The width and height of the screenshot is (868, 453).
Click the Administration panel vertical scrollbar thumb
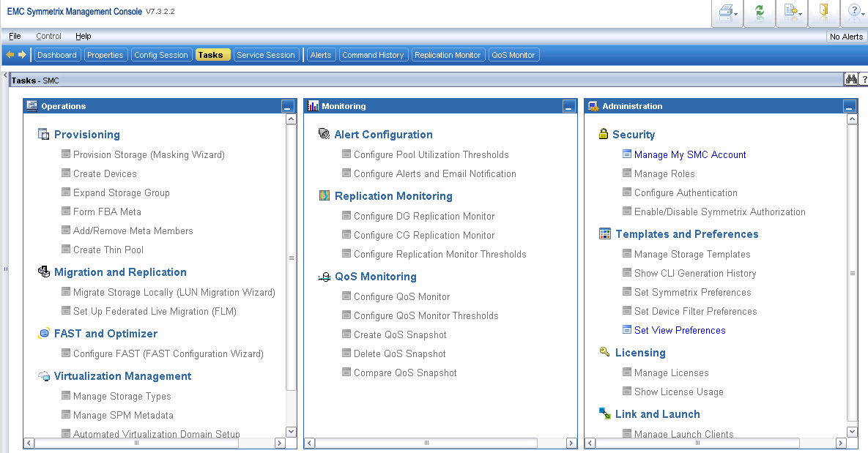coord(853,273)
